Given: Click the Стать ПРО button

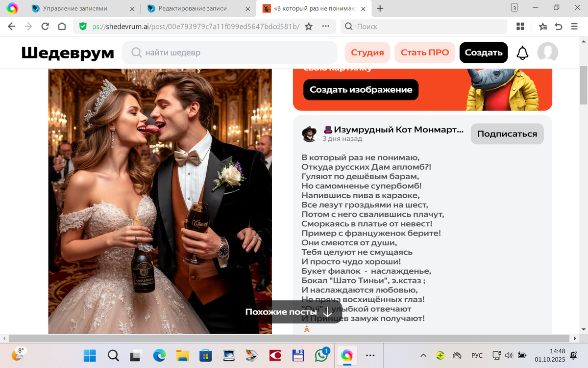Looking at the screenshot, I should click(425, 53).
